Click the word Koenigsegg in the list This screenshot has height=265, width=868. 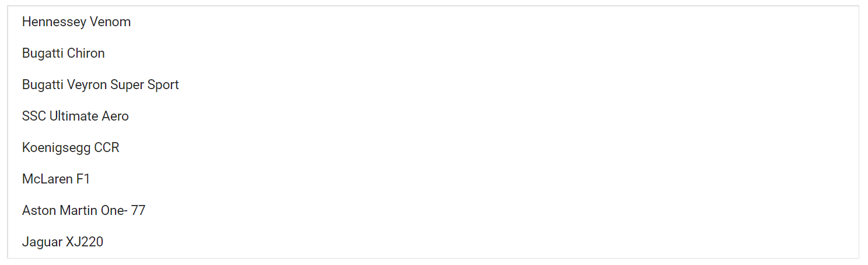(57, 149)
